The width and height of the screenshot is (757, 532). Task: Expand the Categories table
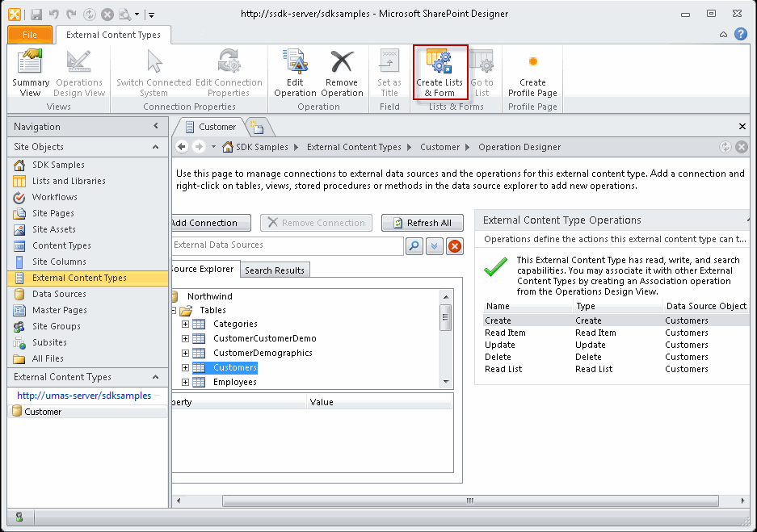[x=185, y=324]
